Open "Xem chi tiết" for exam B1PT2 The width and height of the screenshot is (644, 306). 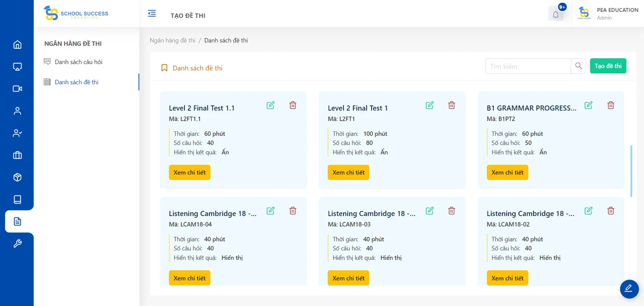tap(507, 172)
